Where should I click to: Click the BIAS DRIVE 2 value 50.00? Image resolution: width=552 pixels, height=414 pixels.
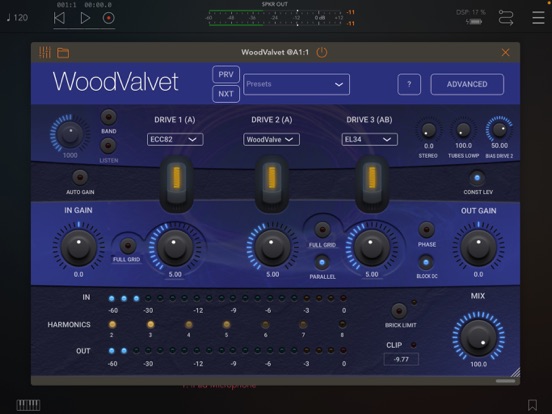click(499, 146)
